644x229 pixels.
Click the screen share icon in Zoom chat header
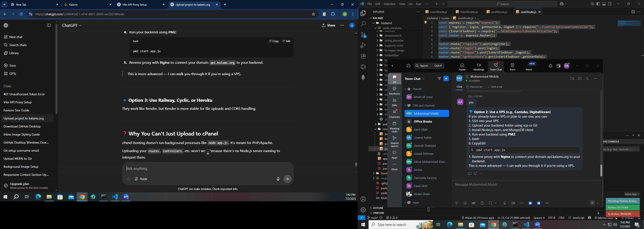[580, 78]
